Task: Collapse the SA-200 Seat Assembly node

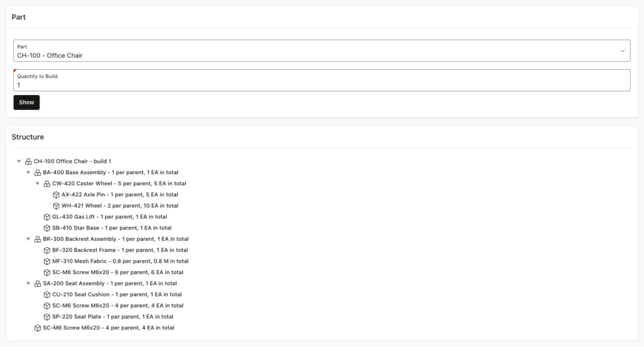Action: coord(28,284)
